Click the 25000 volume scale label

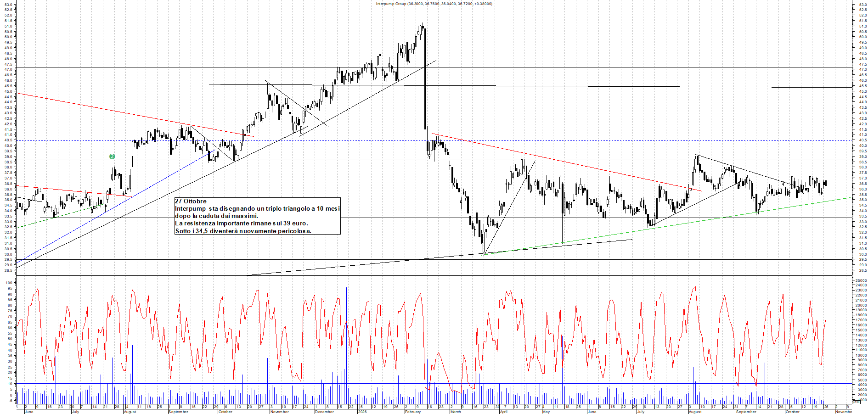click(x=862, y=280)
